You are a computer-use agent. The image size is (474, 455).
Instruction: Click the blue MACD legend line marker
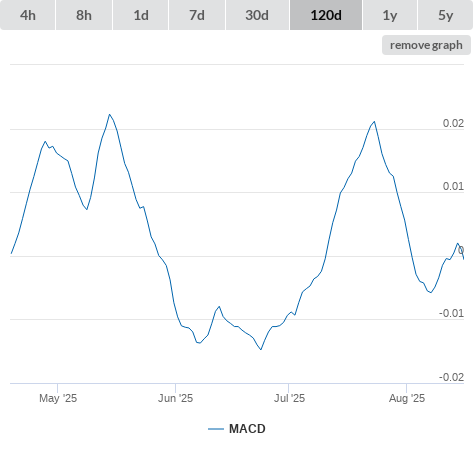point(216,429)
